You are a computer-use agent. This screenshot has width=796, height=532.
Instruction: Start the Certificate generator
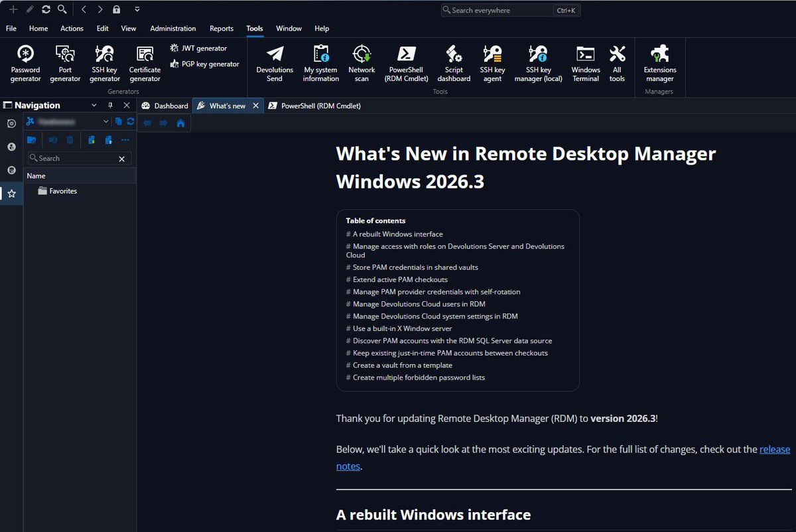coord(145,64)
